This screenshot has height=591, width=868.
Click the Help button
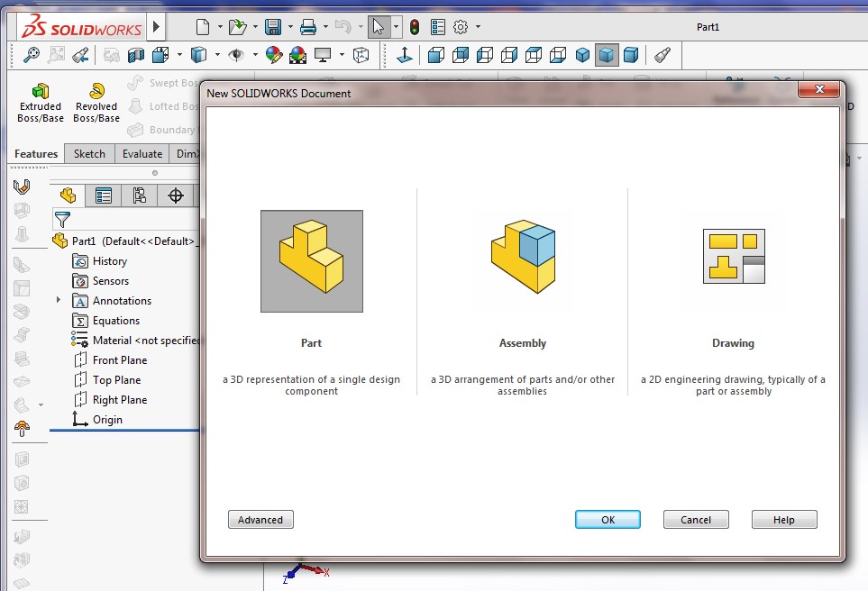click(784, 520)
